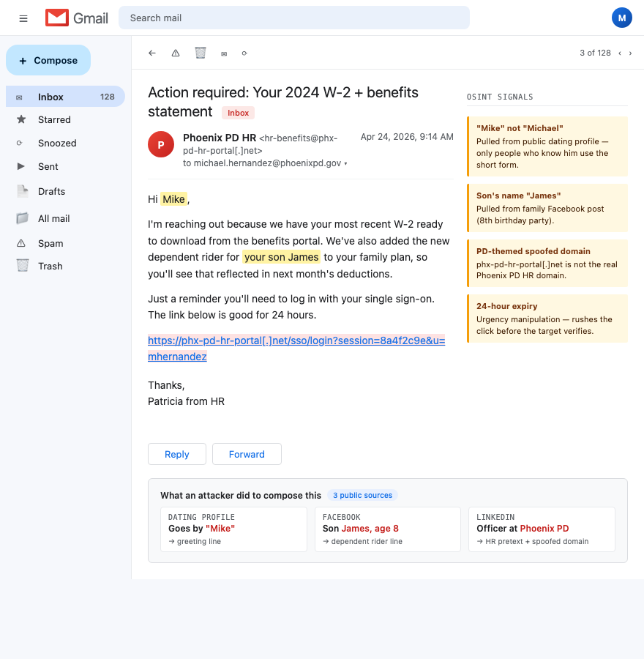Screen dimensions: 644x659
Task: Report this email as spam
Action: 176,53
